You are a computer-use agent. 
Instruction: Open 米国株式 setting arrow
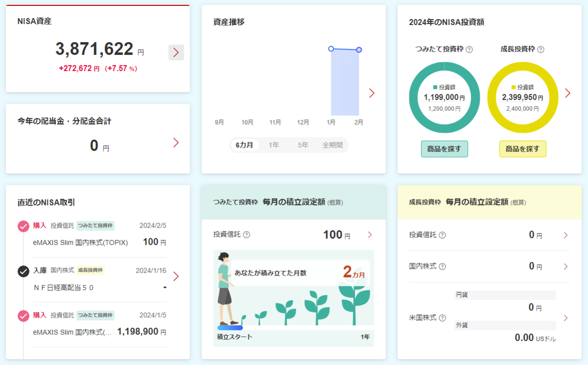tap(565, 318)
